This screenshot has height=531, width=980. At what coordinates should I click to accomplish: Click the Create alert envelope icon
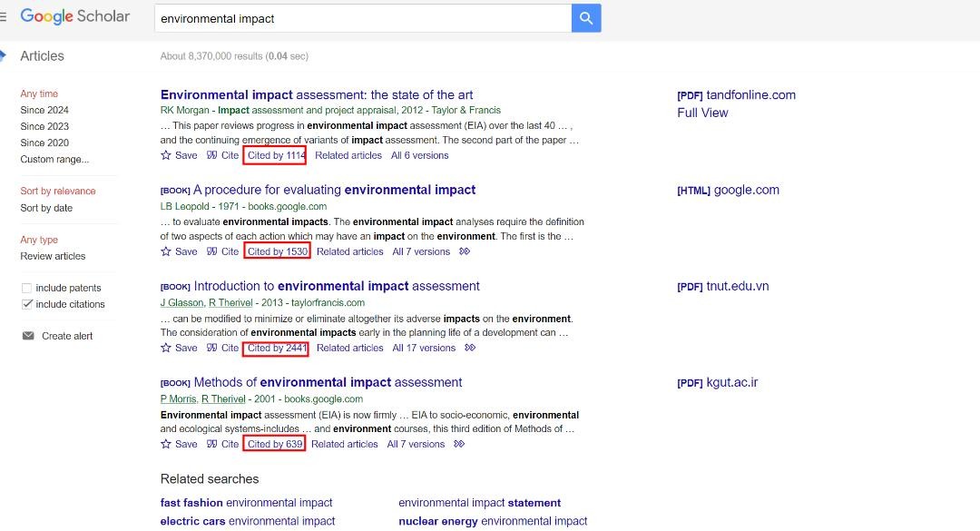coord(27,336)
